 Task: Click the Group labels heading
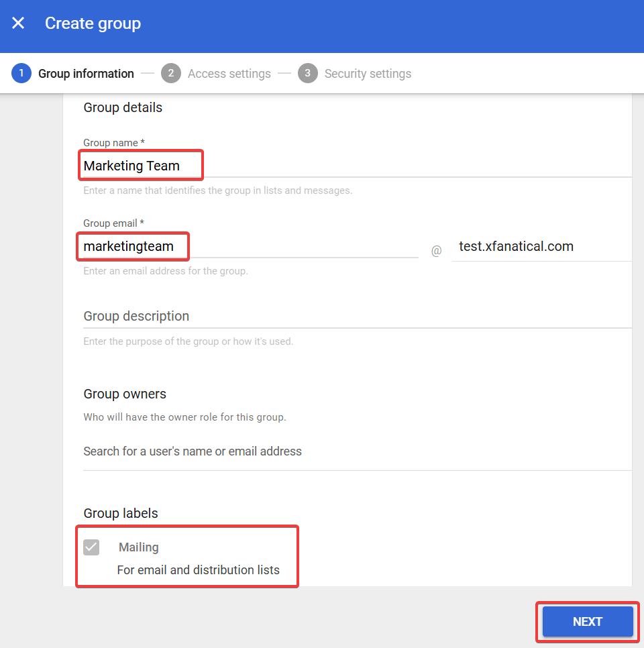[x=121, y=513]
